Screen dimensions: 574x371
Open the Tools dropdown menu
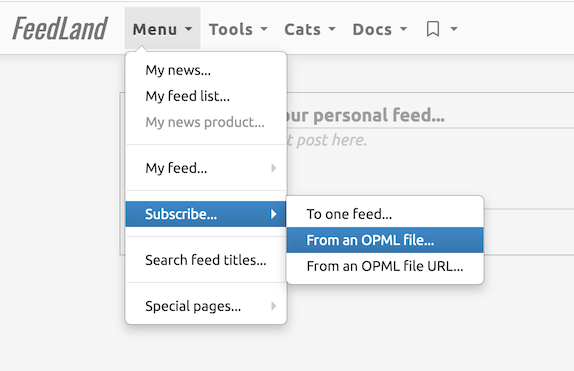pyautogui.click(x=238, y=29)
